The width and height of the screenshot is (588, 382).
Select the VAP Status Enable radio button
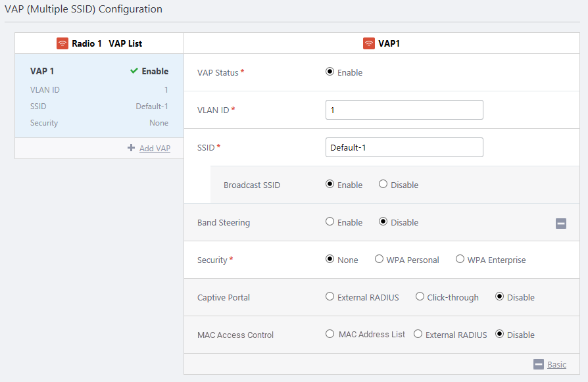point(330,72)
